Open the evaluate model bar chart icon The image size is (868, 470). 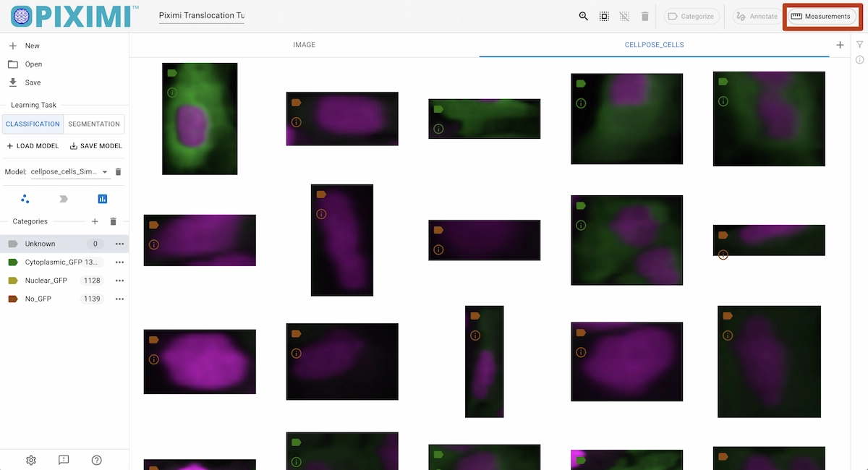coord(102,199)
